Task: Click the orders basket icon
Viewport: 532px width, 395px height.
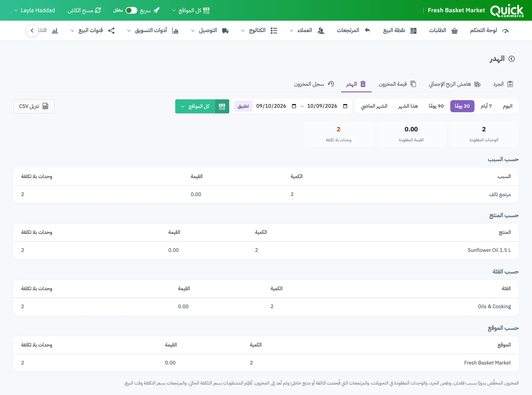Action: (455, 31)
